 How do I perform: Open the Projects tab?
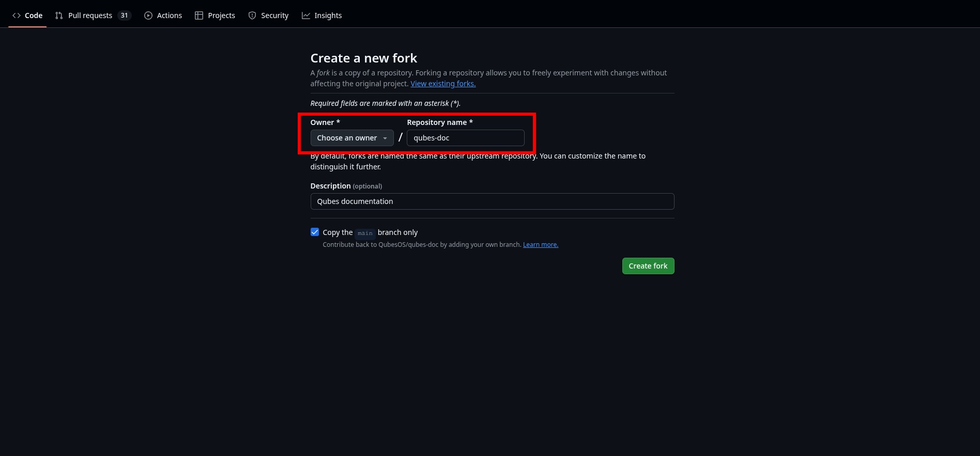221,15
